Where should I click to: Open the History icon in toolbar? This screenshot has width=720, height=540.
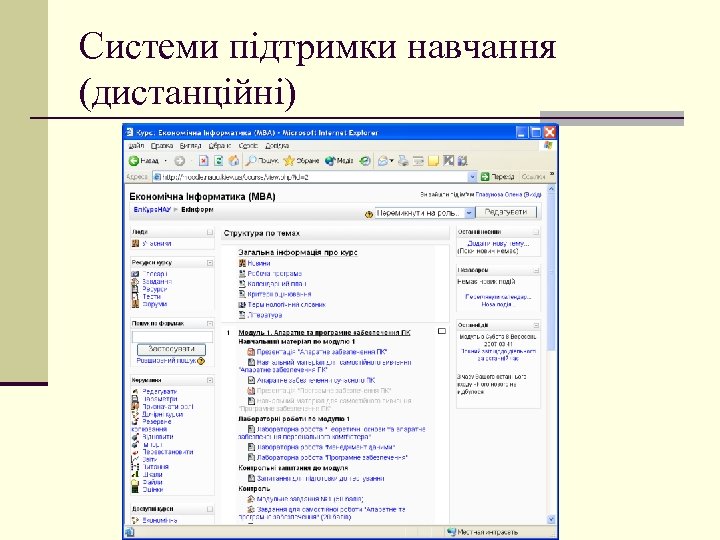(365, 161)
